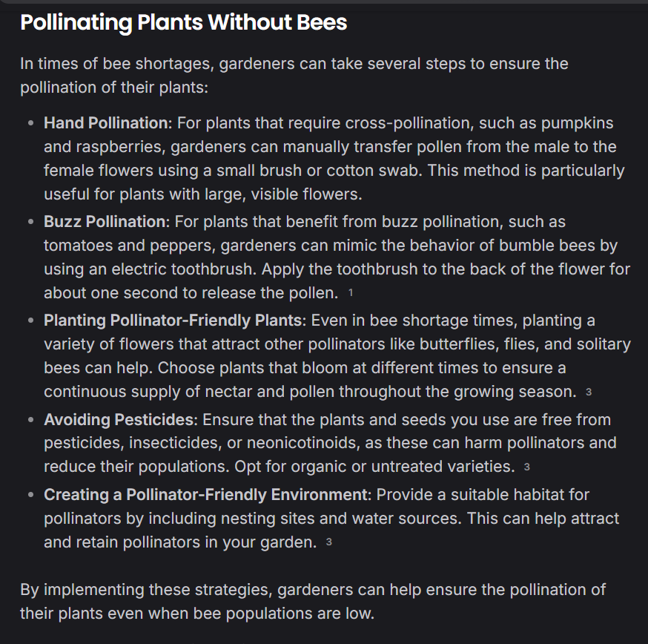Click the bullet dot beside Avoiding Pesticides
This screenshot has width=648, height=644.
(30, 420)
